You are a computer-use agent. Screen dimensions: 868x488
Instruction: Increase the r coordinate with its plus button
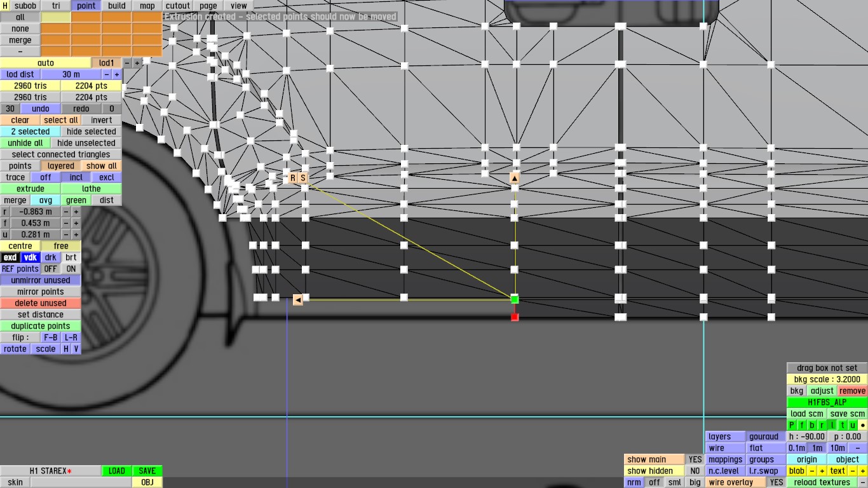coord(76,212)
